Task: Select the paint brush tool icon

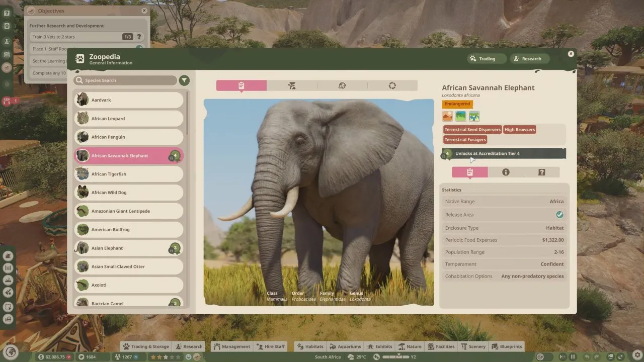Action: pyautogui.click(x=8, y=292)
